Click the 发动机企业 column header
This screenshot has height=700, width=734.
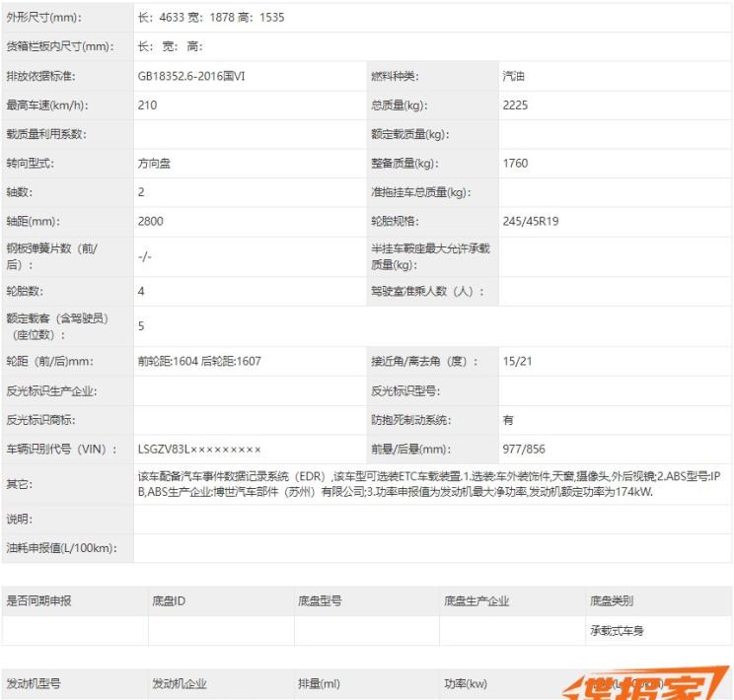pos(180,683)
